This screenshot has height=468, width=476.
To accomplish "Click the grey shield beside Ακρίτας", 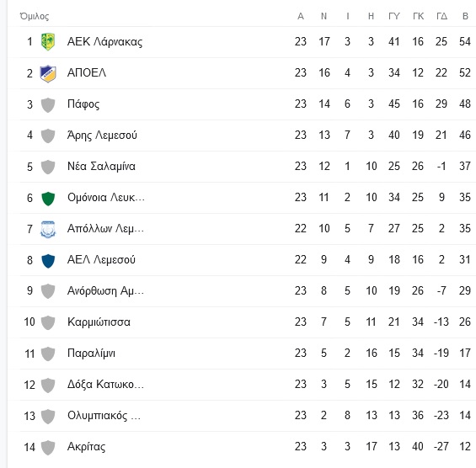I will 48,447.
